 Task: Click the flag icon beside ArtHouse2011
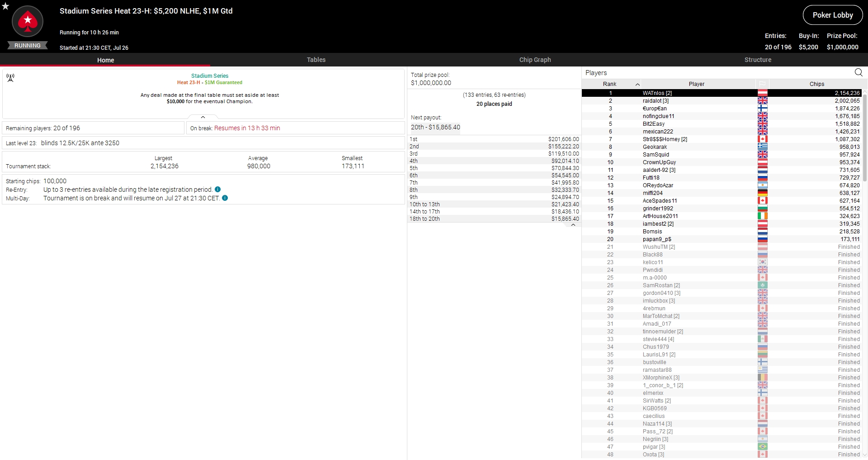[762, 216]
